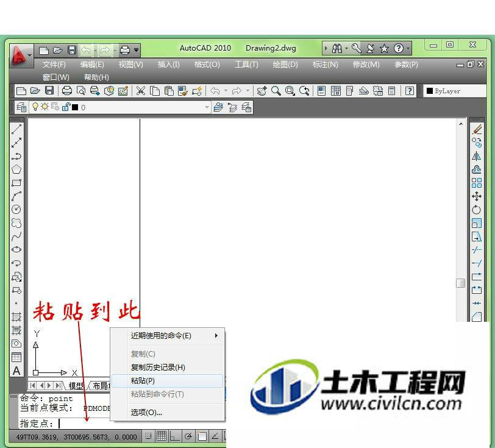Choose the Hatch tool
This screenshot has width=495, height=448.
coord(16,317)
